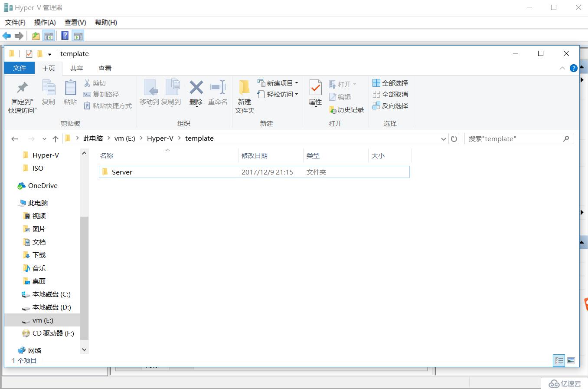The width and height of the screenshot is (588, 389).
Task: Open Properties ribbon icon
Action: coord(315,89)
